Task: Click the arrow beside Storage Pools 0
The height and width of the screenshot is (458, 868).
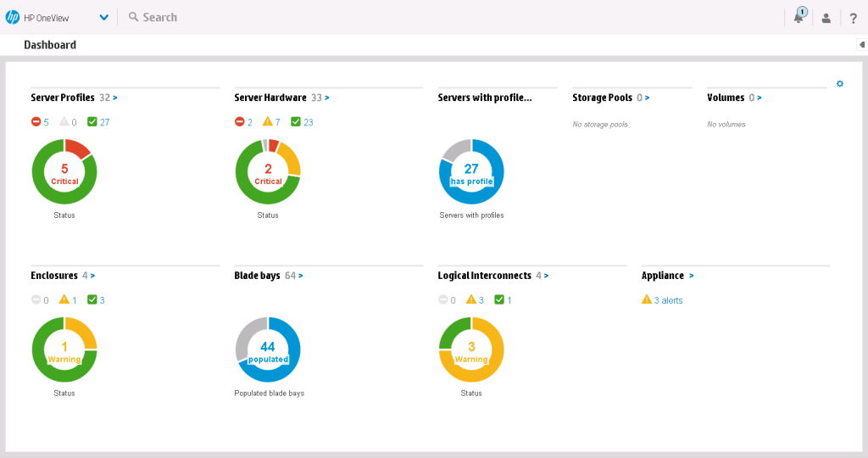Action: tap(647, 98)
